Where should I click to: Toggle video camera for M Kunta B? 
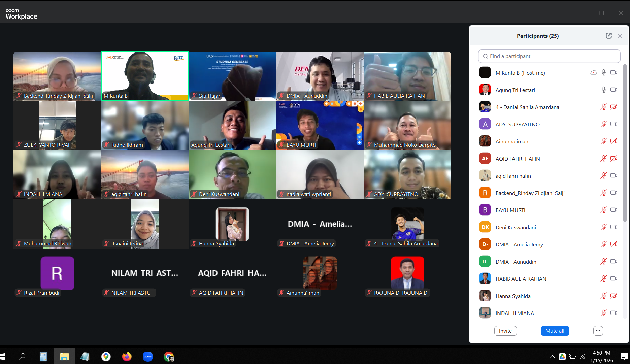tap(614, 73)
